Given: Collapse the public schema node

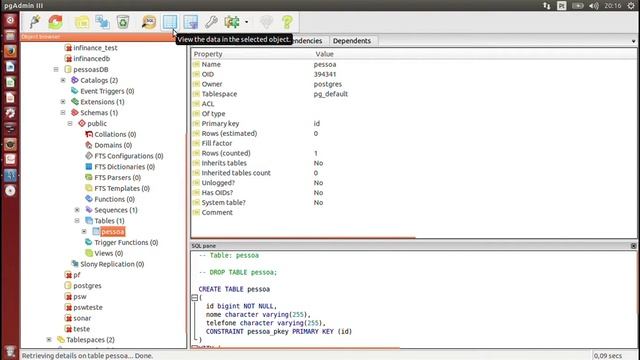Looking at the screenshot, I should click(70, 123).
